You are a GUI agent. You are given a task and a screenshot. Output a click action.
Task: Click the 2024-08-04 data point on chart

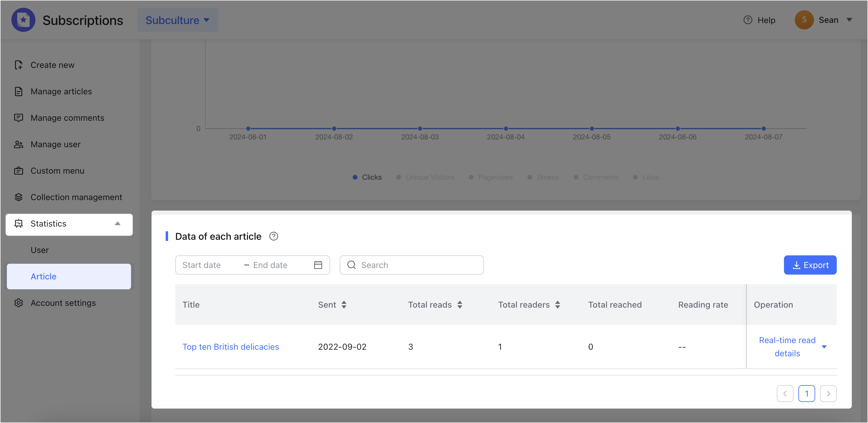pyautogui.click(x=506, y=129)
